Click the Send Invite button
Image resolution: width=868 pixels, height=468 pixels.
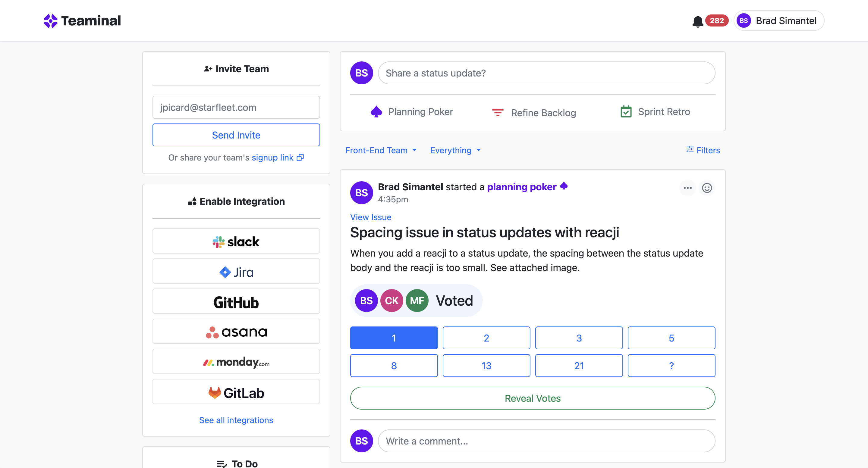[236, 135]
